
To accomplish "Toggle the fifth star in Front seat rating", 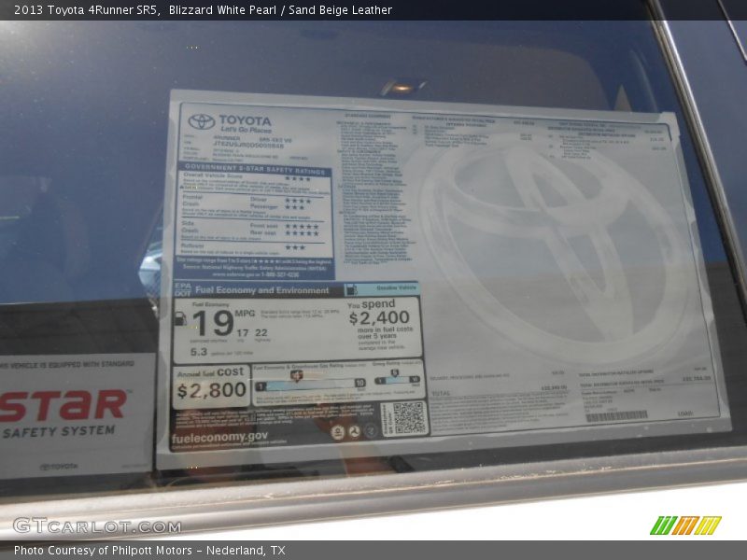I will click(317, 227).
